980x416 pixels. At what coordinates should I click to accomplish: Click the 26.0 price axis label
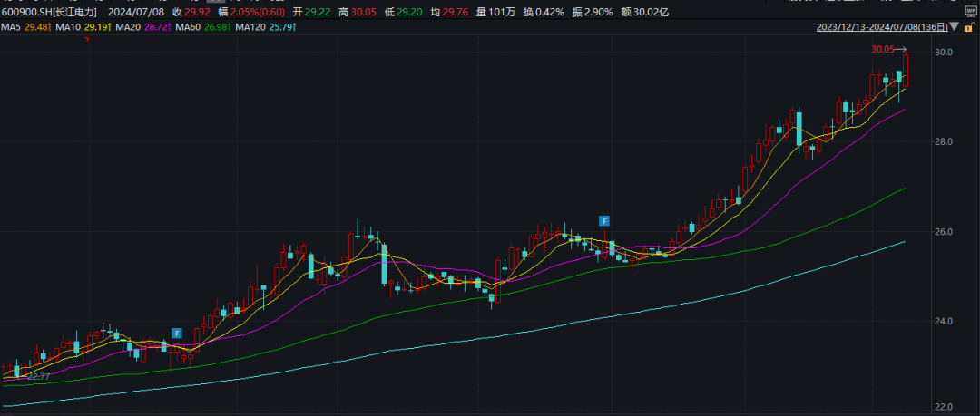coord(943,232)
